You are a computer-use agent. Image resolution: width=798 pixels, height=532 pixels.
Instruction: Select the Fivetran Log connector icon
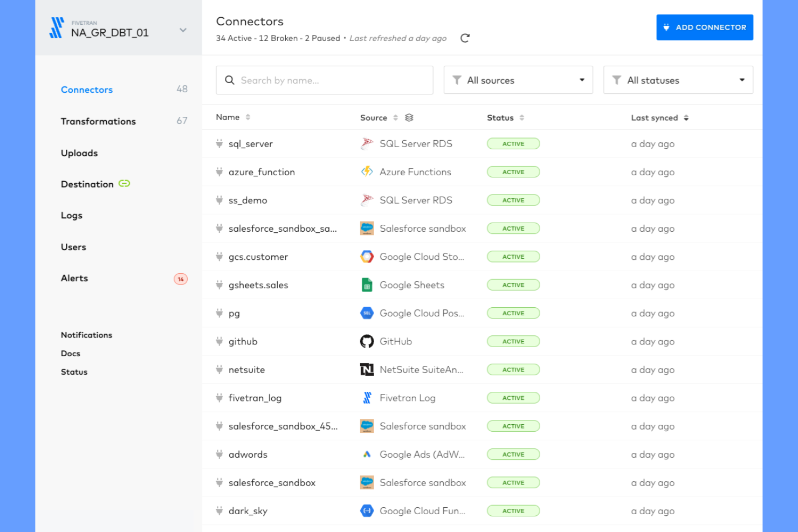pos(367,398)
